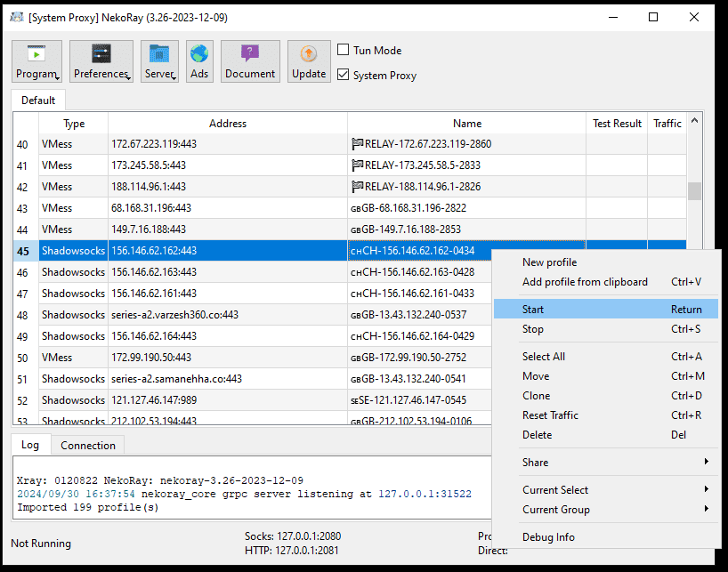Viewport: 728px width, 572px height.
Task: Pick Select All from the context menu
Action: [x=606, y=357]
